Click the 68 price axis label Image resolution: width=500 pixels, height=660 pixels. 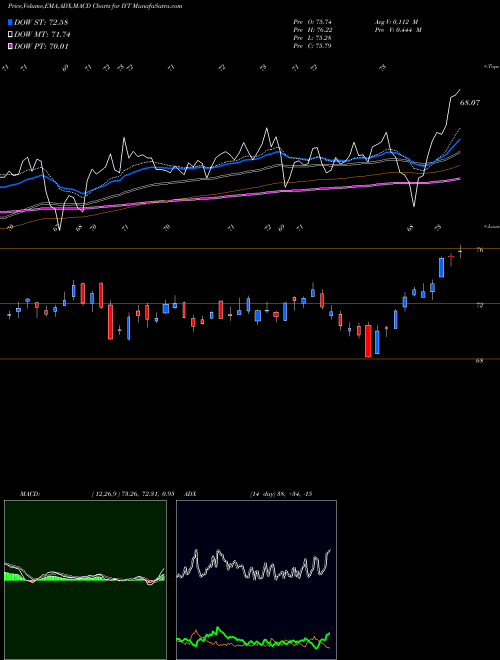point(479,361)
